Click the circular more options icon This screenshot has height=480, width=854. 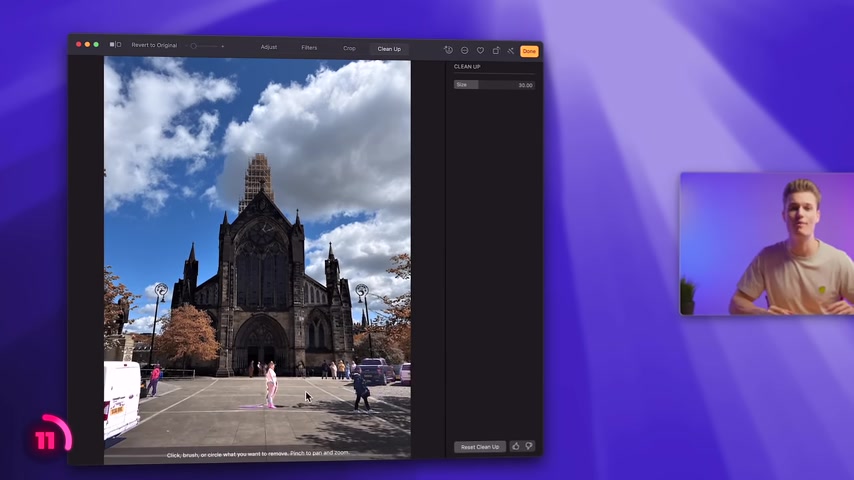tap(465, 50)
